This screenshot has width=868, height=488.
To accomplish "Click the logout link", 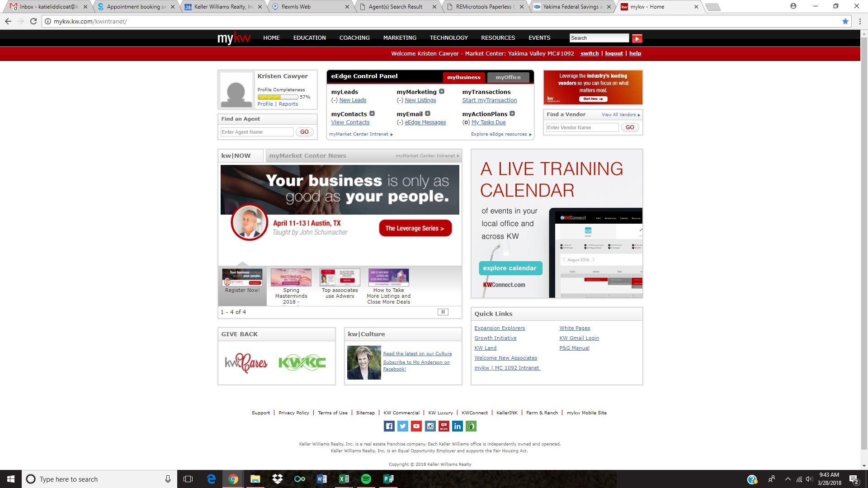I will click(614, 53).
